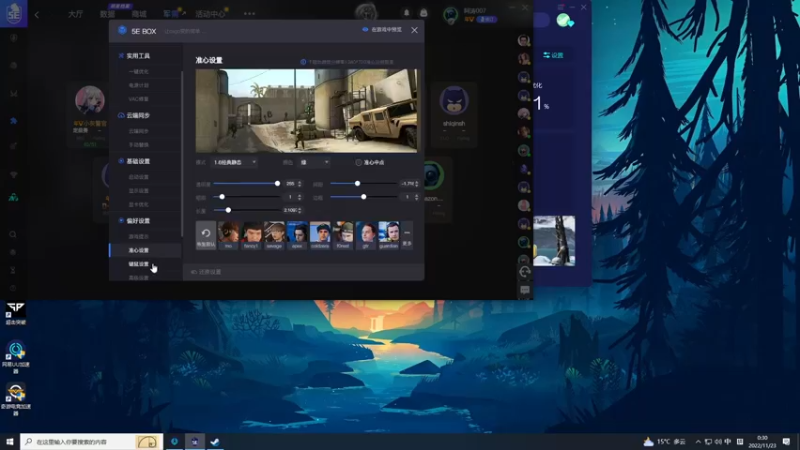The image size is (800, 450).
Task: Click the search icon in the left sidebar
Action: [x=13, y=234]
